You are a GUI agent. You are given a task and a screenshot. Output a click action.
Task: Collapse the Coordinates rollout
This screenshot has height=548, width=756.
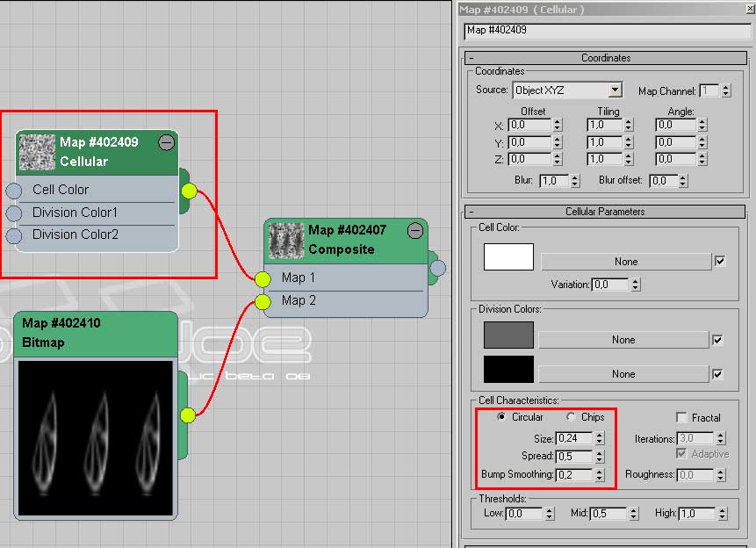[x=471, y=58]
